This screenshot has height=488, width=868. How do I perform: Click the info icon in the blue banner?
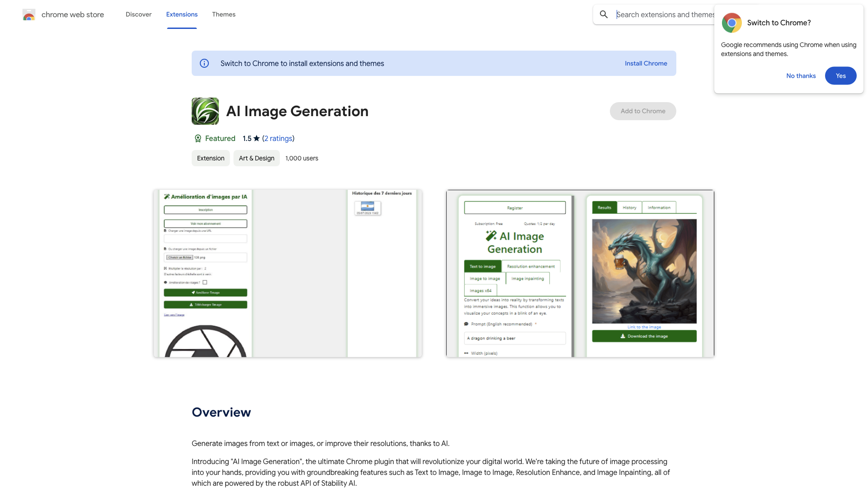click(204, 63)
